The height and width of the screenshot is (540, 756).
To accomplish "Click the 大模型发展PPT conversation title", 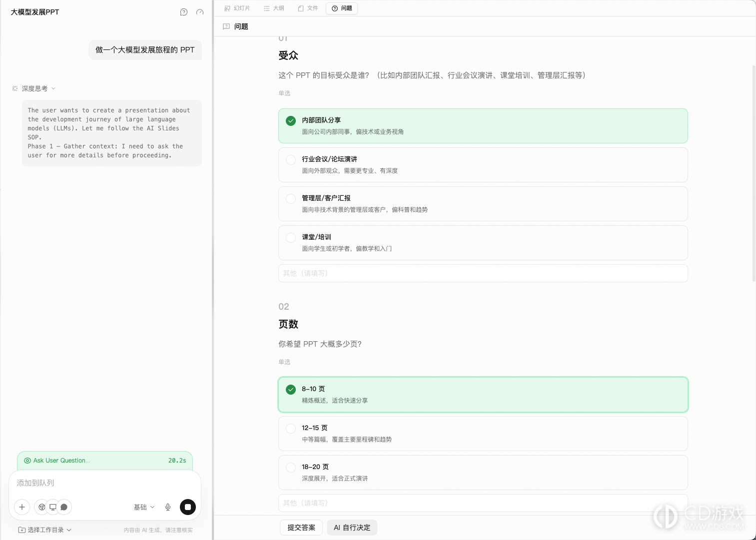I will 35,12.
